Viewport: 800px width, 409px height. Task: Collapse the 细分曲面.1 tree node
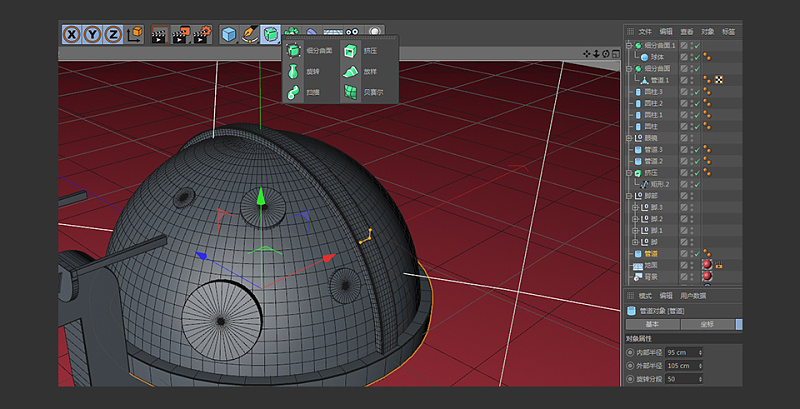[629, 46]
